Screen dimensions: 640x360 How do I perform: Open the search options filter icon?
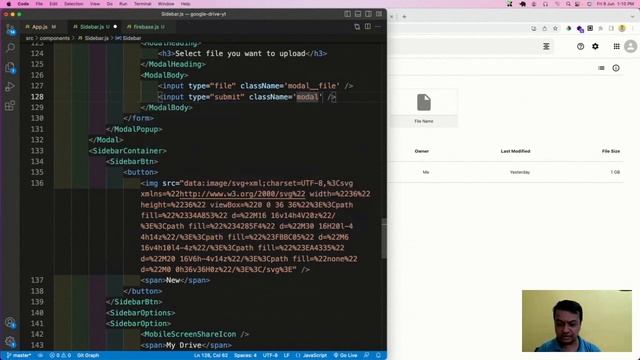[546, 46]
